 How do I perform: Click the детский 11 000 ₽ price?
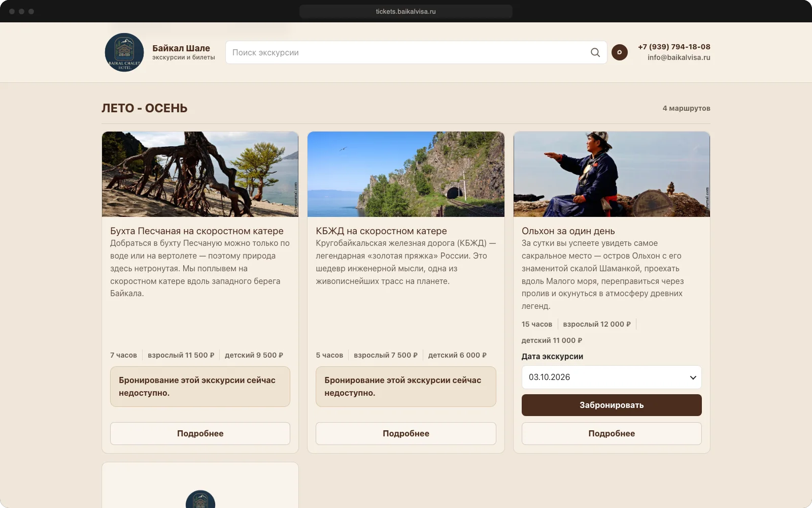point(552,340)
